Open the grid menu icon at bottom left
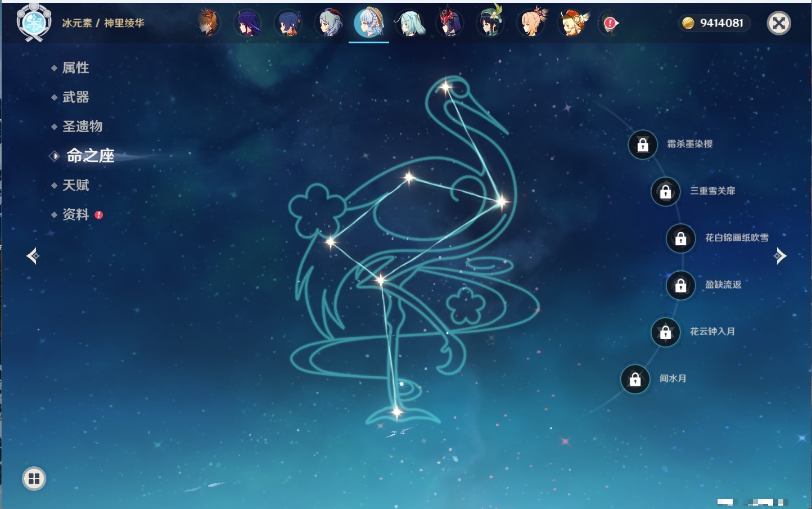The height and width of the screenshot is (509, 812). (34, 479)
